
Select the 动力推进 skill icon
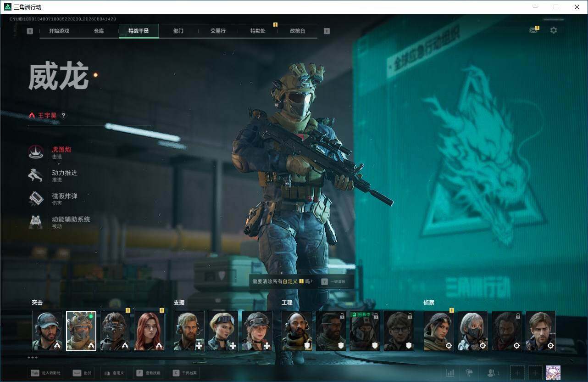(x=36, y=175)
